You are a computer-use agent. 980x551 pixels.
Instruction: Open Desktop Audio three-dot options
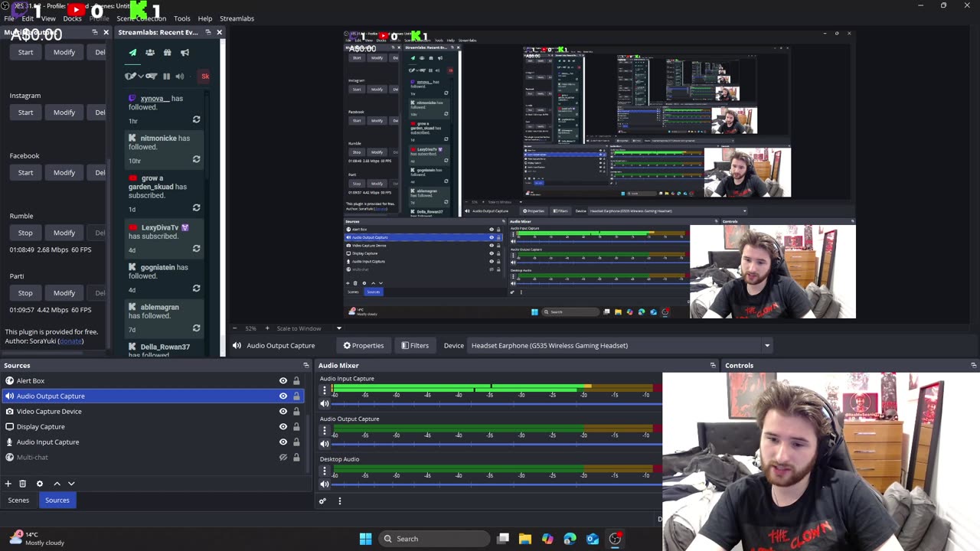pos(325,471)
